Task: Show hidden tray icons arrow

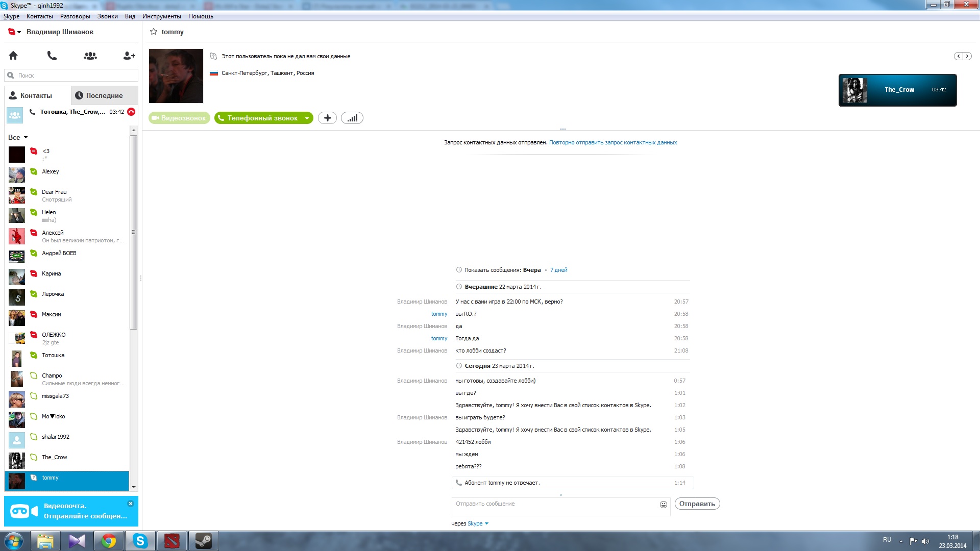Action: [x=901, y=541]
